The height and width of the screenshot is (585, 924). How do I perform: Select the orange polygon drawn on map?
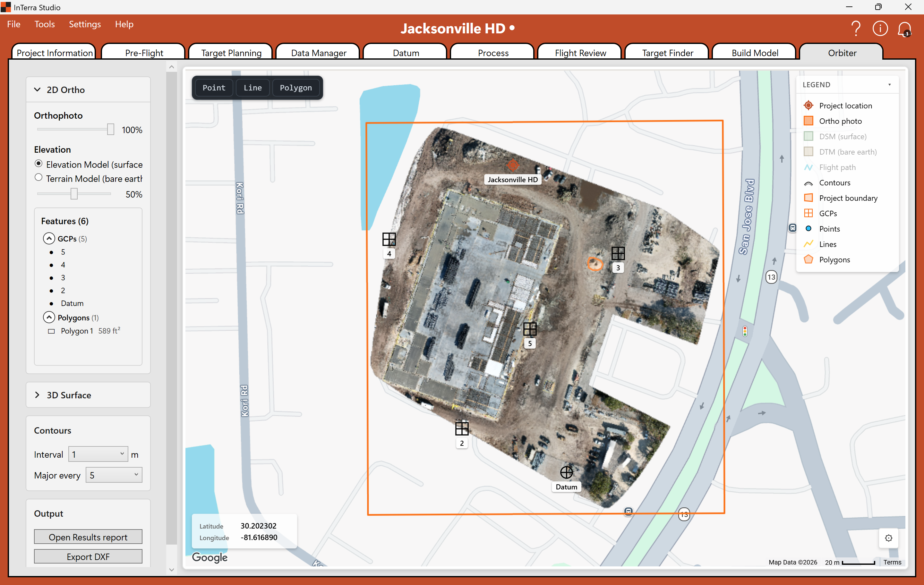(595, 264)
